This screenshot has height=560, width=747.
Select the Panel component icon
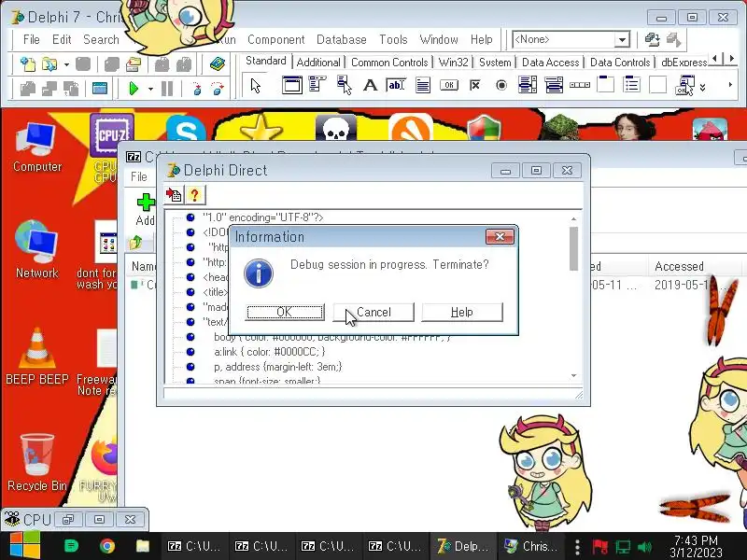(x=658, y=86)
